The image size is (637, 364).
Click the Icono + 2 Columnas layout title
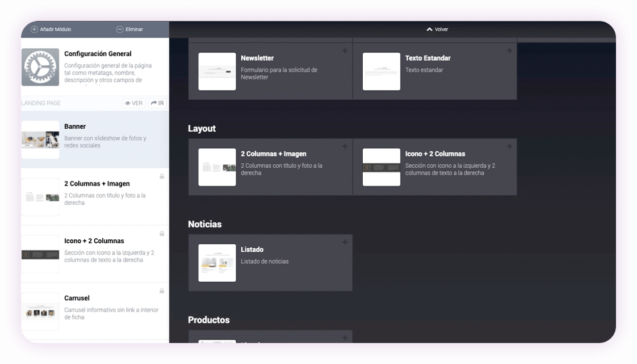click(435, 154)
